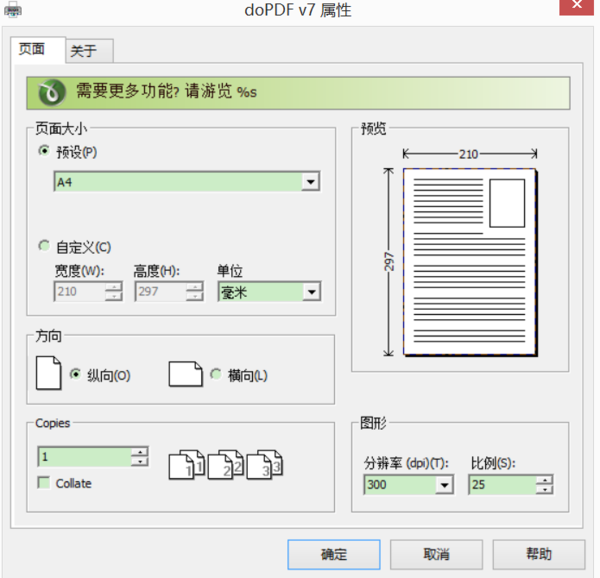This screenshot has width=600, height=578.
Task: Open the 毫米 unit dropdown
Action: pos(312,292)
